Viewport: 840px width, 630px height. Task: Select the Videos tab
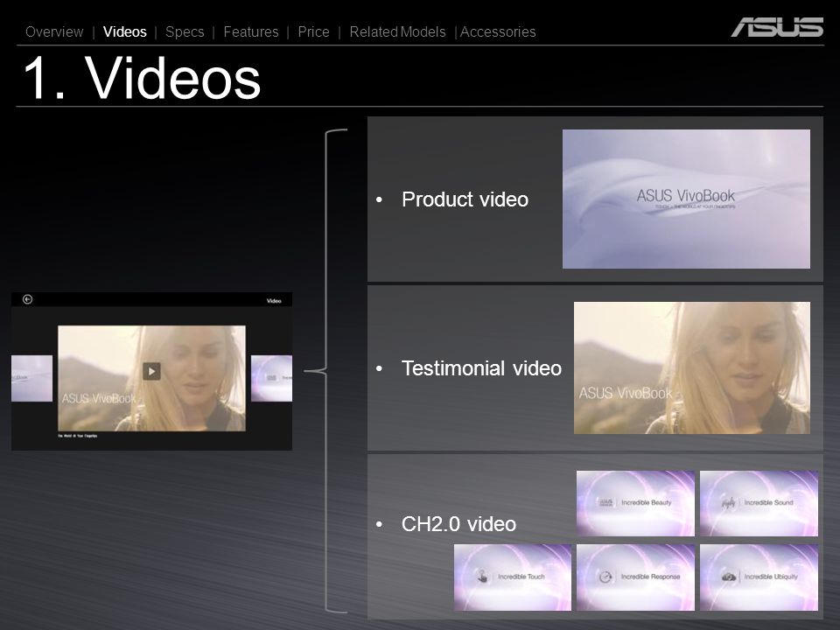click(125, 31)
